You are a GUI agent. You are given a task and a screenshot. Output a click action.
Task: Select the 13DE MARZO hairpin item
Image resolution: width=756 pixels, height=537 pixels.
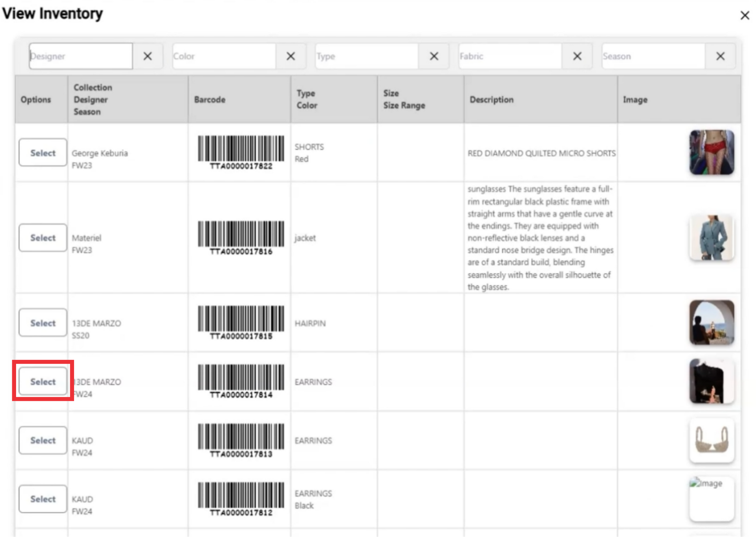coord(43,323)
